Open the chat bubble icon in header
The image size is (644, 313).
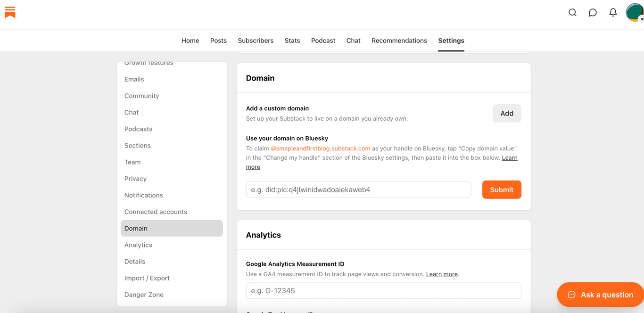[x=593, y=13]
